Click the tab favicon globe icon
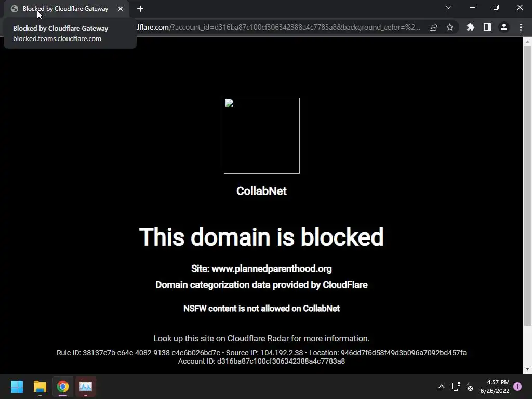 (14, 9)
